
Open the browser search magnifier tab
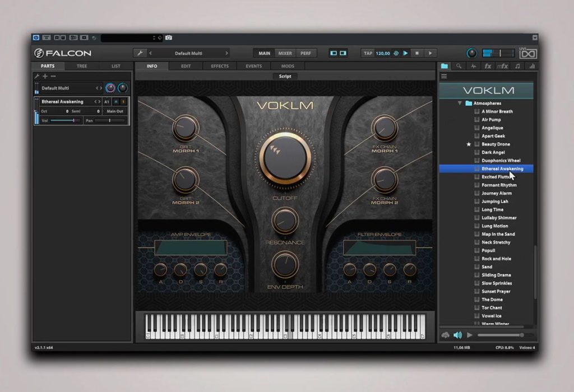pyautogui.click(x=459, y=66)
